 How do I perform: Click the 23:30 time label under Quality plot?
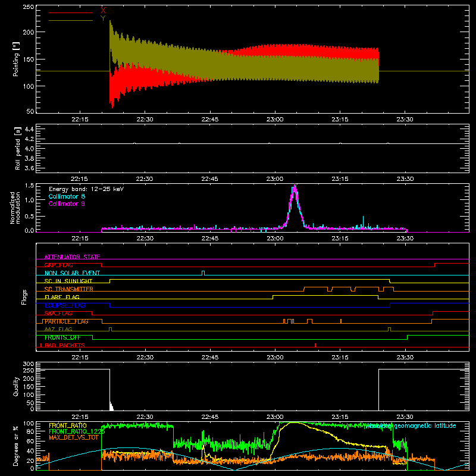click(405, 417)
